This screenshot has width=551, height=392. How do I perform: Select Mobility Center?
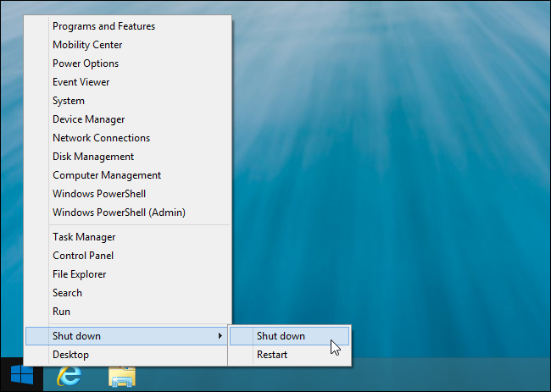point(127,45)
